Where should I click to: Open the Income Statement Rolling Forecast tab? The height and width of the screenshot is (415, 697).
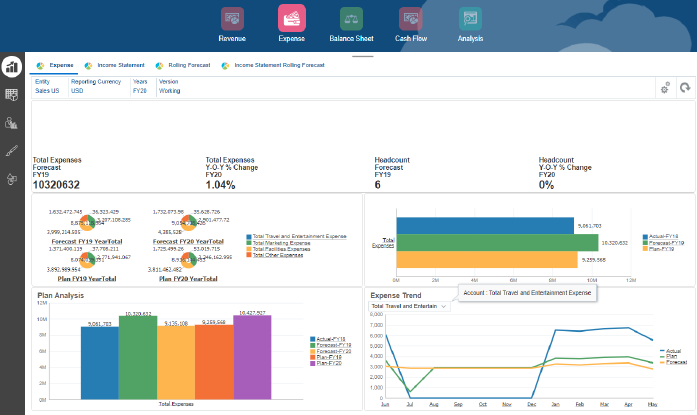279,64
